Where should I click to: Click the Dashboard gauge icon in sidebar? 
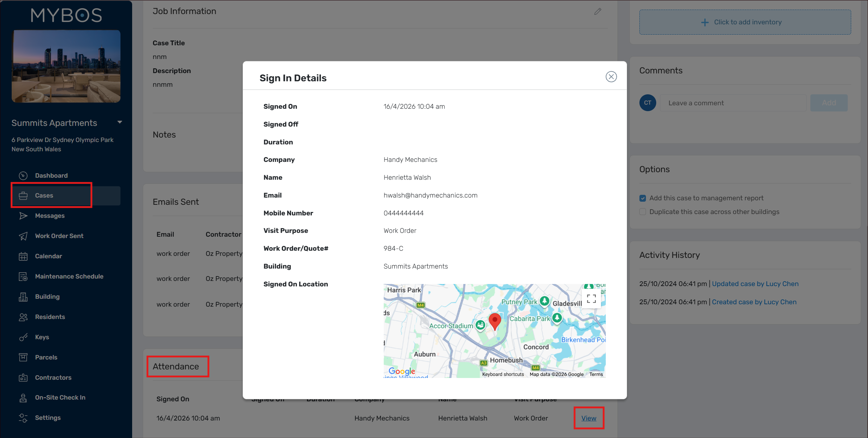point(23,176)
